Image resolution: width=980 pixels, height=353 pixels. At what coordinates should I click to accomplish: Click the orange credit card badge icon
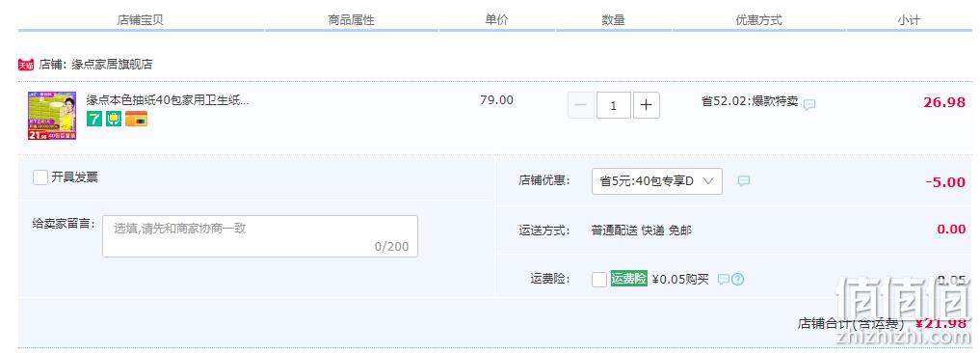point(136,119)
